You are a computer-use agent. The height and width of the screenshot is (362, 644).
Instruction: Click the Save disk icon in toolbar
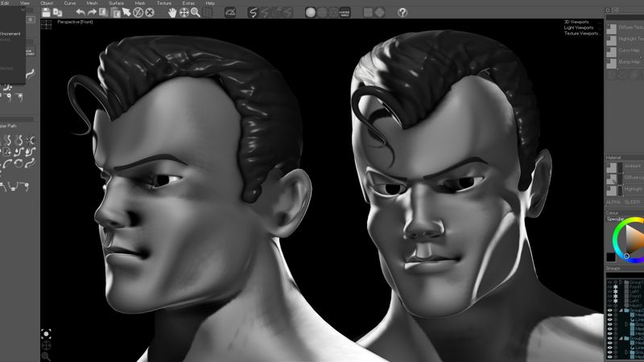click(46, 12)
